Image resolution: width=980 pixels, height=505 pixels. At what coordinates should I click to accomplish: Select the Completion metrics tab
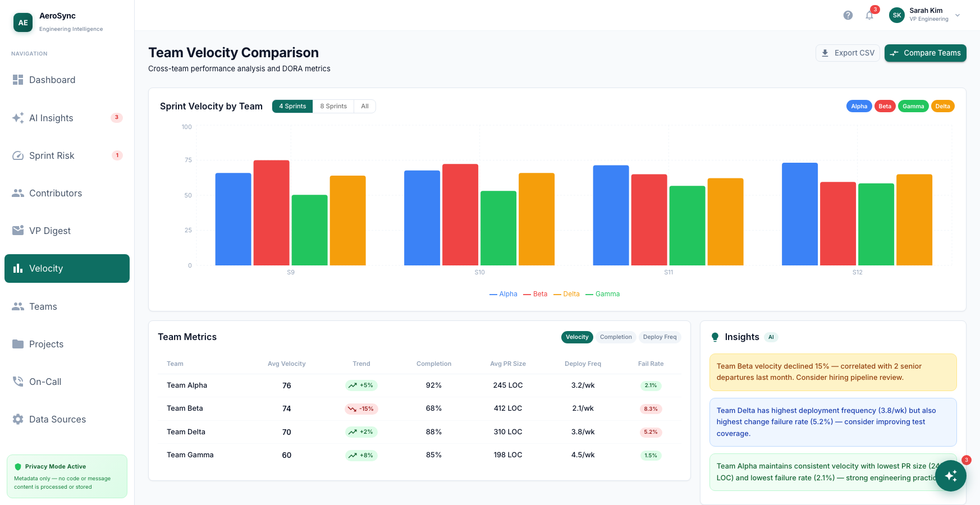616,337
